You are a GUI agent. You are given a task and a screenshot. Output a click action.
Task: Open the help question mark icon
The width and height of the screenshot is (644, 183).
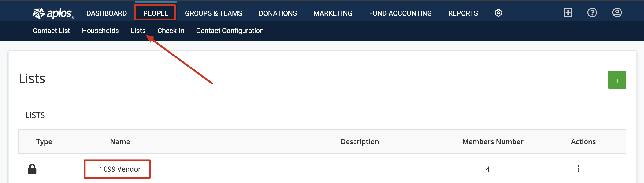592,13
